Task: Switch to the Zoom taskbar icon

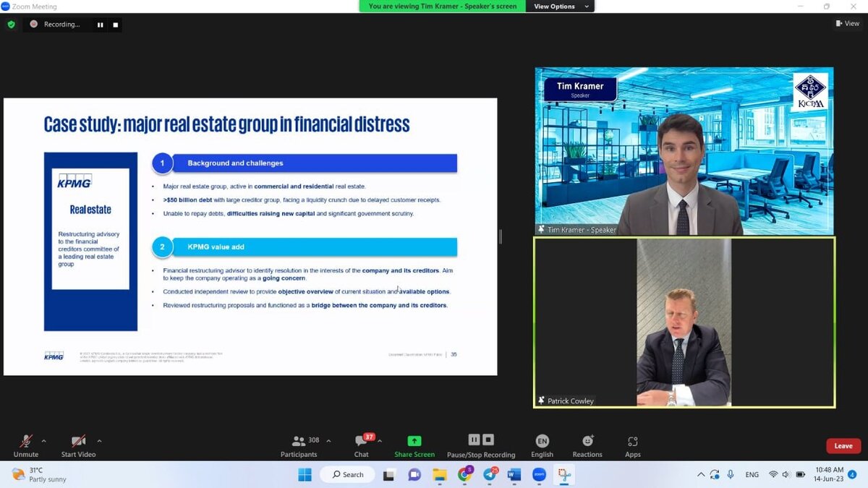Action: [x=539, y=474]
